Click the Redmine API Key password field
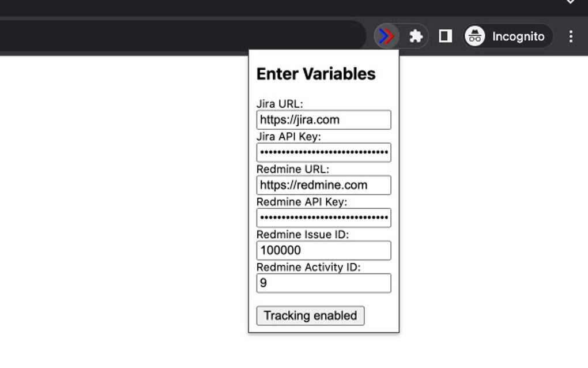Viewport: 588px width, 368px height. [x=323, y=217]
